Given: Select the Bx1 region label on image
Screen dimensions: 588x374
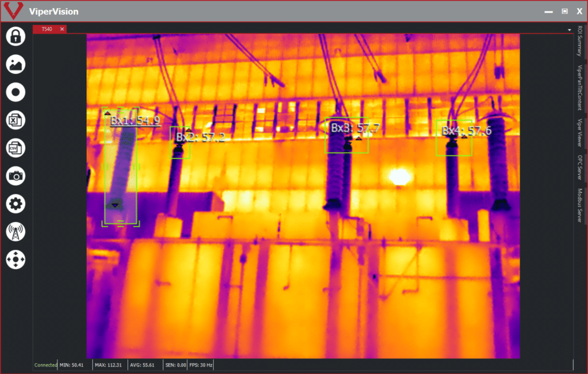Looking at the screenshot, I should point(135,120).
